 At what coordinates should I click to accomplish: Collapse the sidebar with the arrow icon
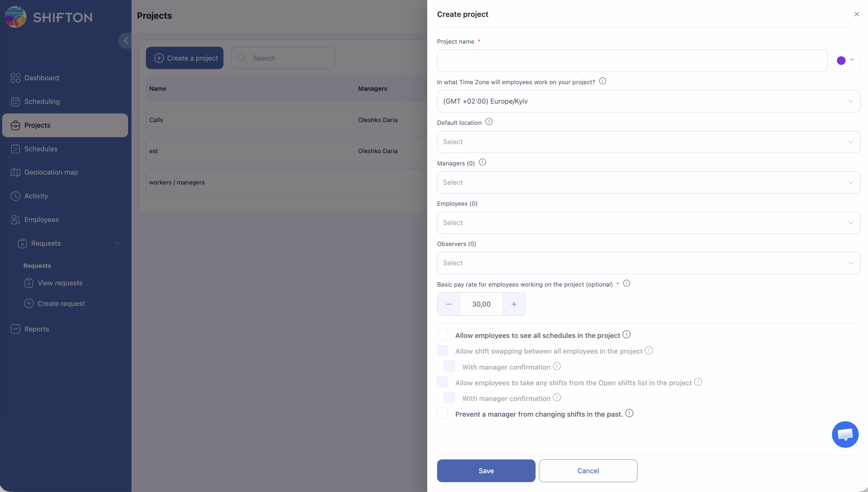click(126, 41)
